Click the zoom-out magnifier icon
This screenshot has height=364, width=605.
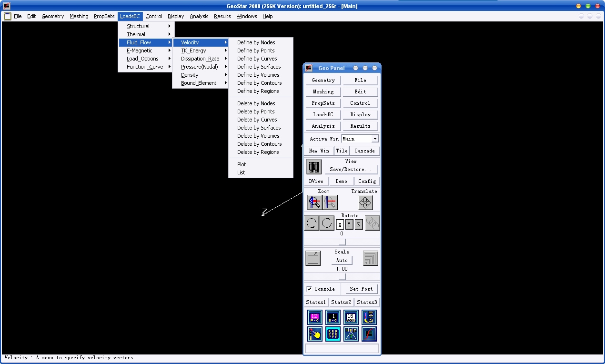tap(330, 202)
